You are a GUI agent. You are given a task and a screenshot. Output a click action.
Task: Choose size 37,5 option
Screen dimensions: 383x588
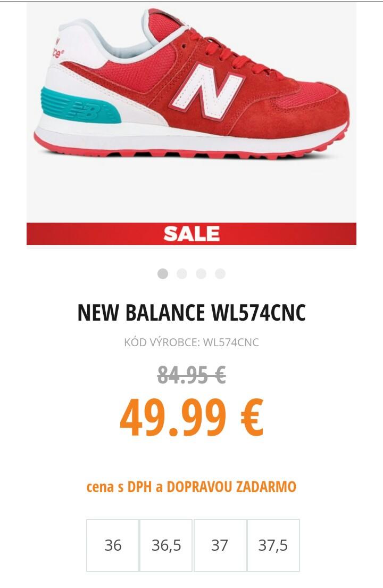273,545
